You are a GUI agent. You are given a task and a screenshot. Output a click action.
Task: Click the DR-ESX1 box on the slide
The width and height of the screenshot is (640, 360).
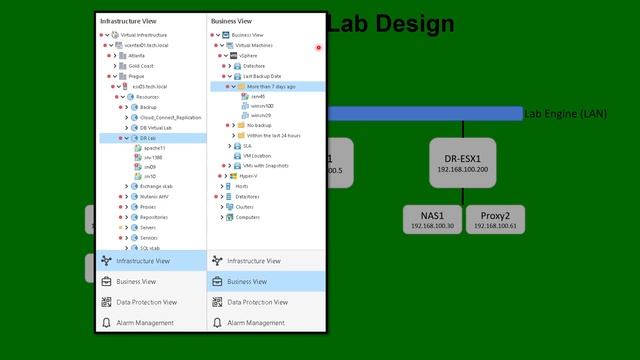click(x=462, y=163)
